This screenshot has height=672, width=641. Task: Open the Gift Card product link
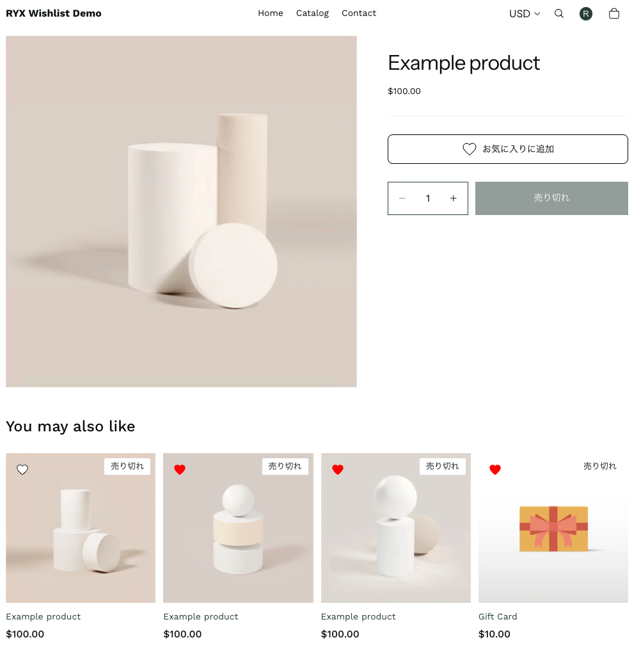pos(498,616)
